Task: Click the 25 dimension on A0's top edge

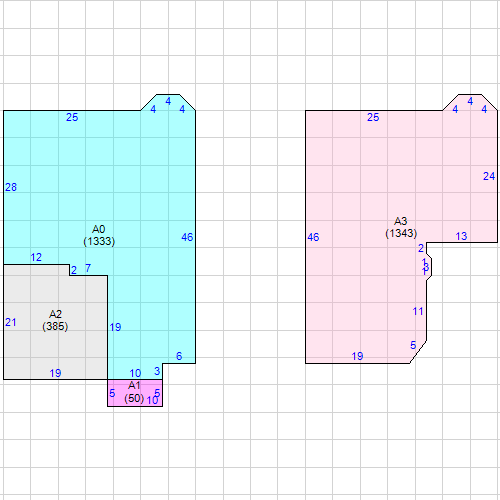Action: pyautogui.click(x=72, y=117)
